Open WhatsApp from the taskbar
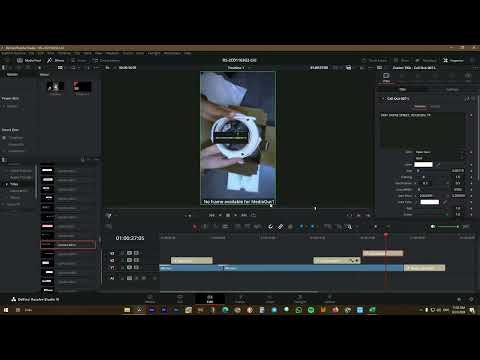Viewport: 480px width, 360px height. [x=299, y=310]
